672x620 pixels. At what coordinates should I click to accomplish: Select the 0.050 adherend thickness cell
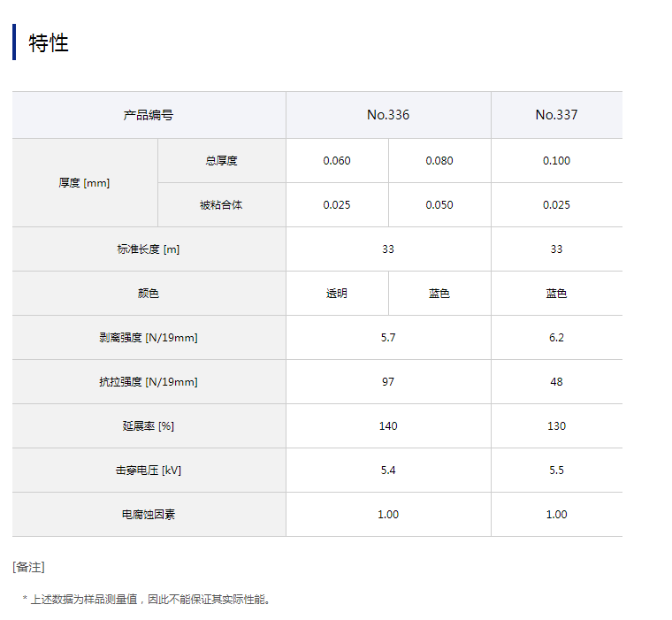tap(439, 205)
